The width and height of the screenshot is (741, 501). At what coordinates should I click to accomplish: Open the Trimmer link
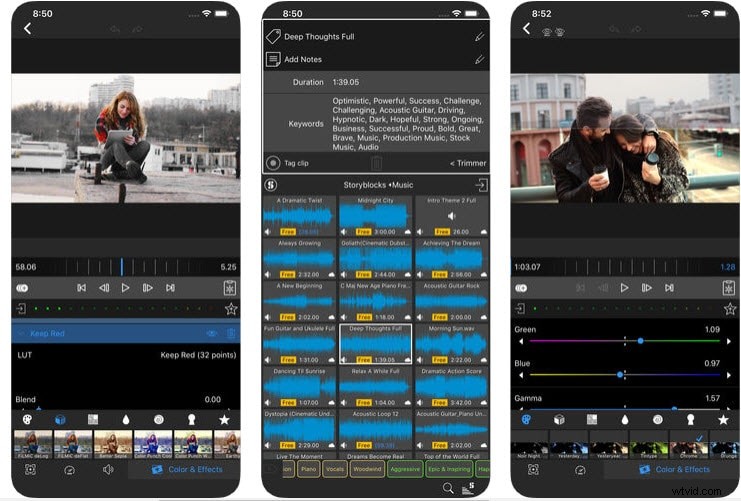click(468, 163)
